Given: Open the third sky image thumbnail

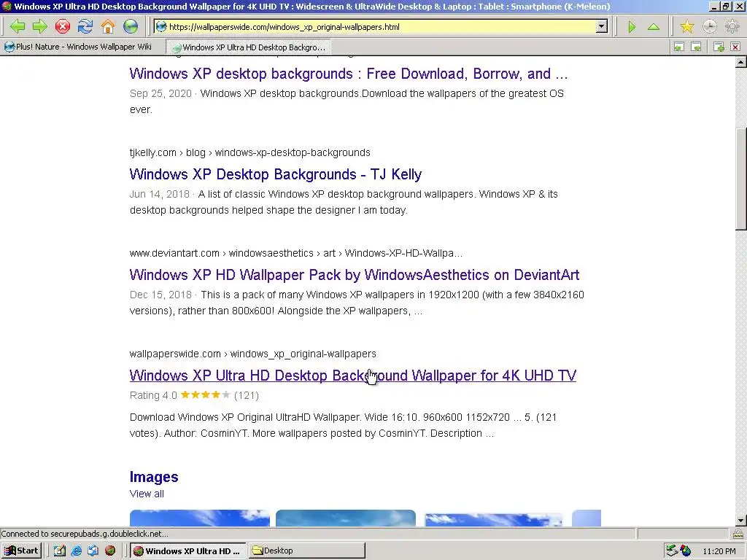Looking at the screenshot, I should click(493, 519).
